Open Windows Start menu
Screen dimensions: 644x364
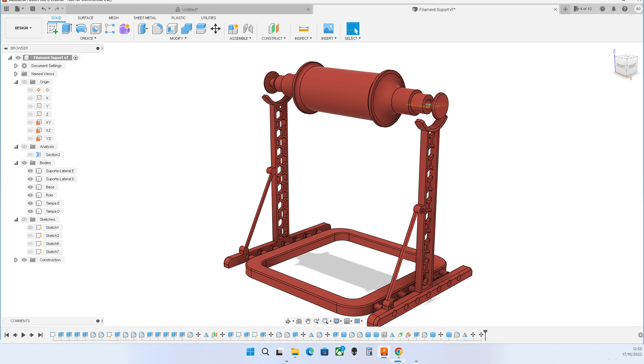(x=250, y=352)
